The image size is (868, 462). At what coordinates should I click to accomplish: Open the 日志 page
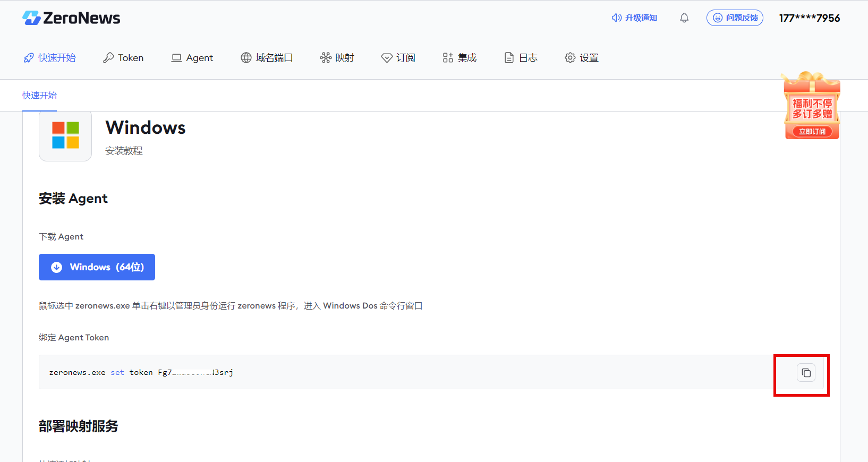[x=521, y=58]
